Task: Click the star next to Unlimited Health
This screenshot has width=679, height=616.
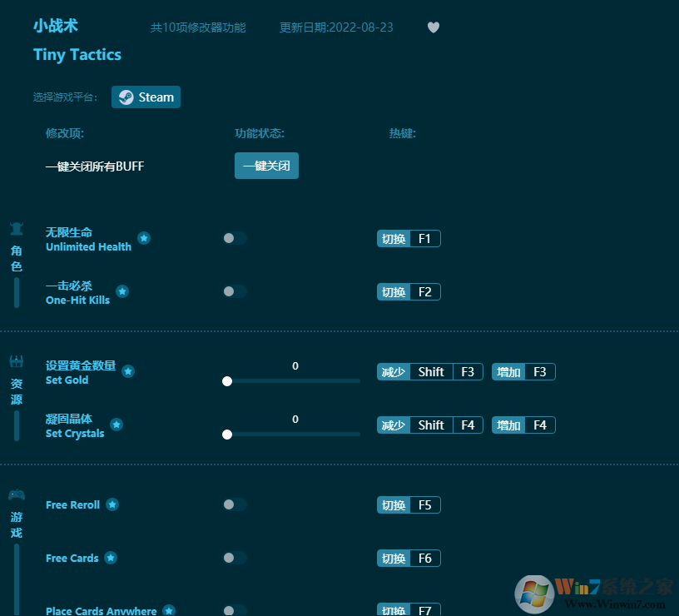Action: (x=143, y=238)
